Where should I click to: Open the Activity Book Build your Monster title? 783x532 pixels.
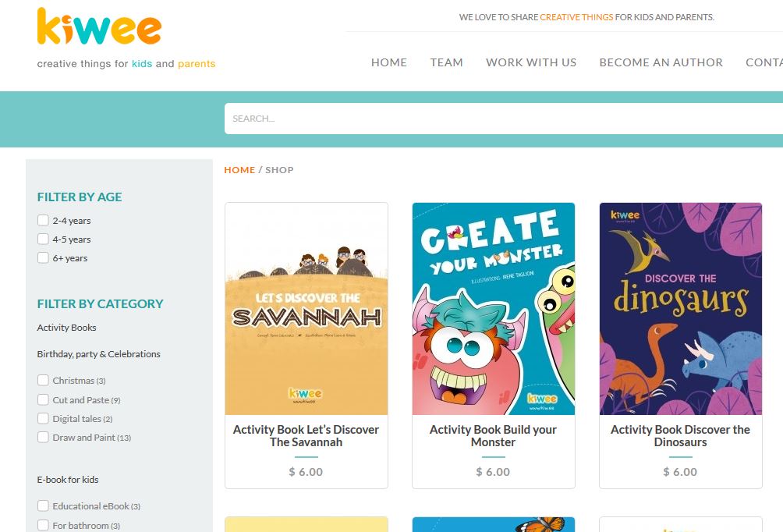click(x=494, y=435)
